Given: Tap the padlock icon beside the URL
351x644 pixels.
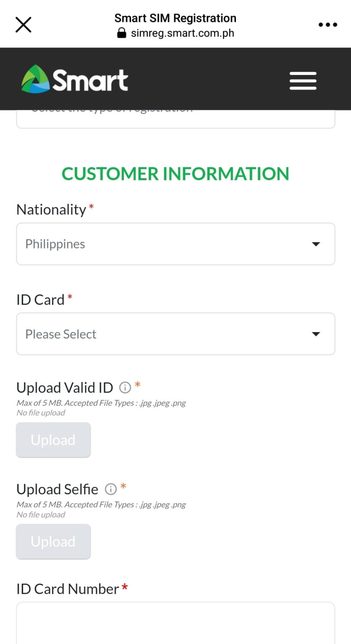Looking at the screenshot, I should coord(122,33).
